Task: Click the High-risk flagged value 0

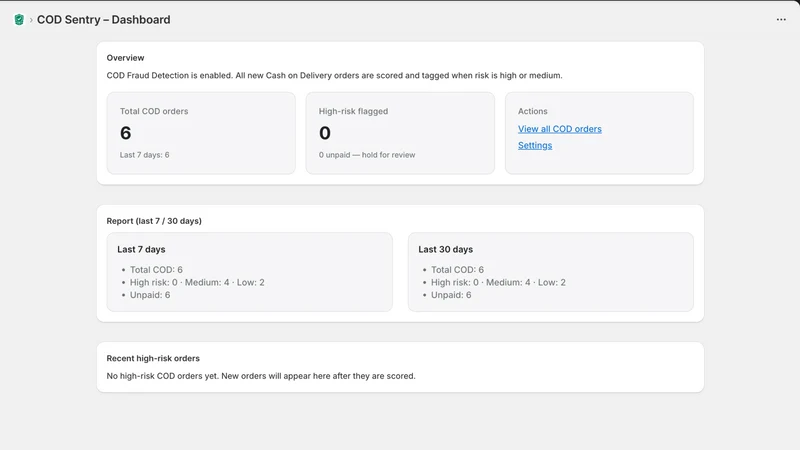Action: click(x=324, y=133)
